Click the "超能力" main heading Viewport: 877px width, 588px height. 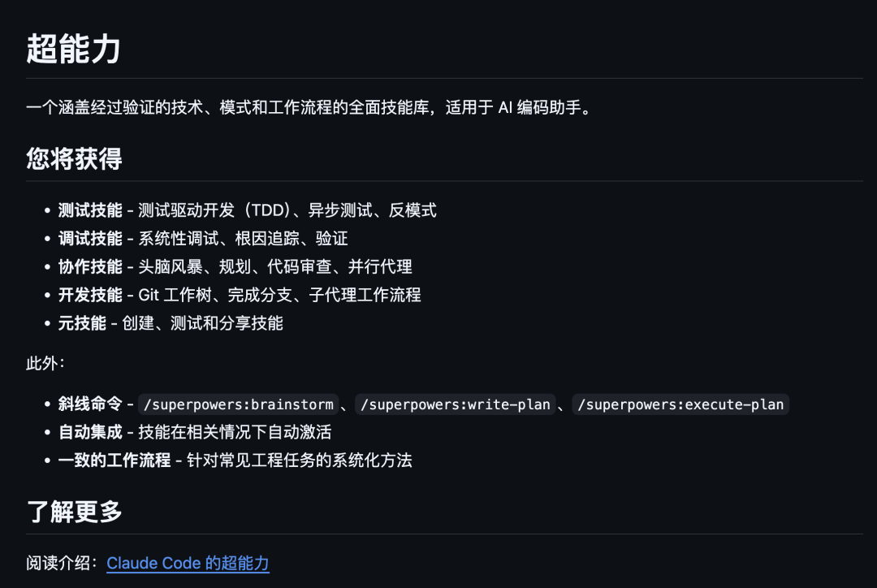point(74,50)
